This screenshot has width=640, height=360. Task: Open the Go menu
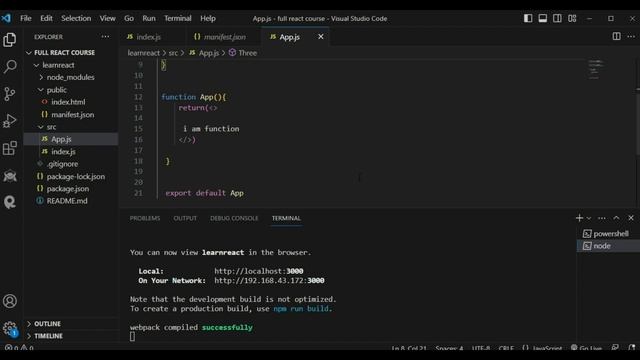tap(129, 18)
